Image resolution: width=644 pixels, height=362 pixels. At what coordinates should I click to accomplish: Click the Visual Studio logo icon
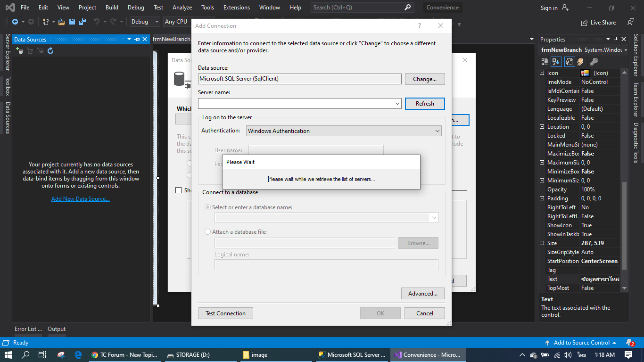(x=10, y=8)
